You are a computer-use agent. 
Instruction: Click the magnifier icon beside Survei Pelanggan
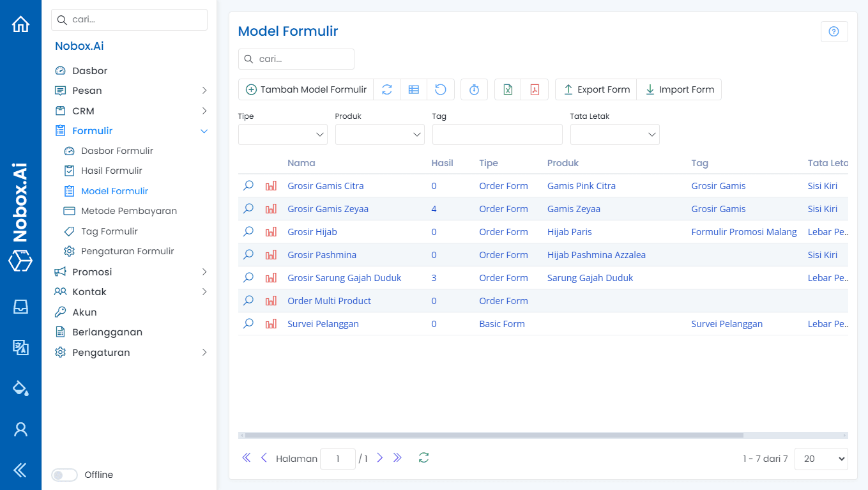click(x=248, y=323)
